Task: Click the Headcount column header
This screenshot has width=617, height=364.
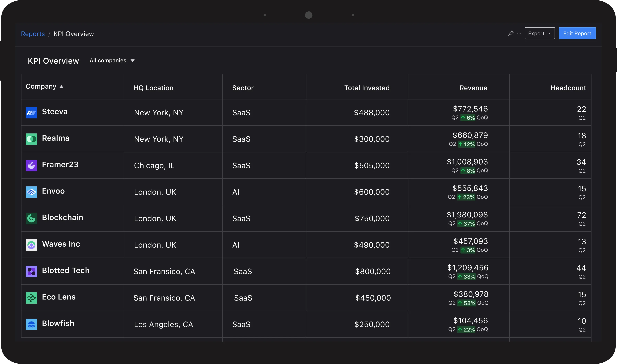Action: pyautogui.click(x=568, y=88)
